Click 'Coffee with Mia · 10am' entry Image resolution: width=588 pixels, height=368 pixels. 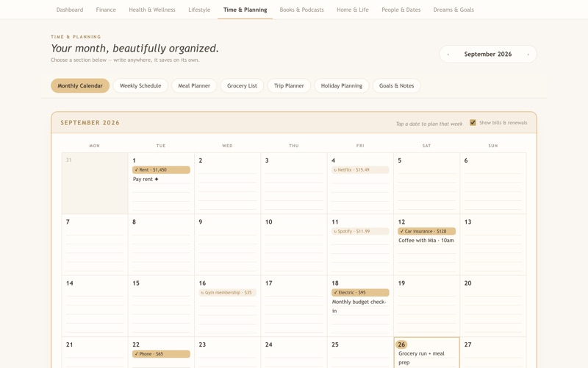coord(426,241)
